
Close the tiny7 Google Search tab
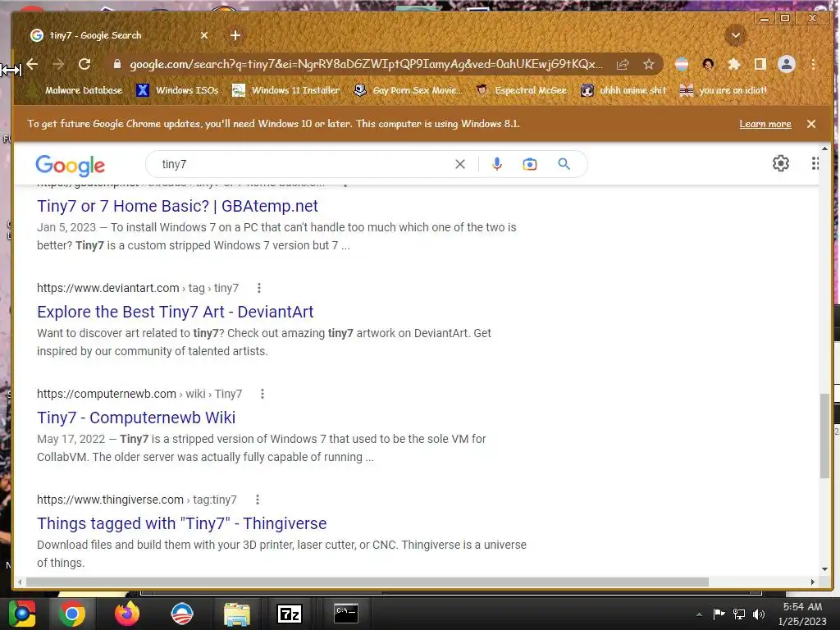(204, 35)
